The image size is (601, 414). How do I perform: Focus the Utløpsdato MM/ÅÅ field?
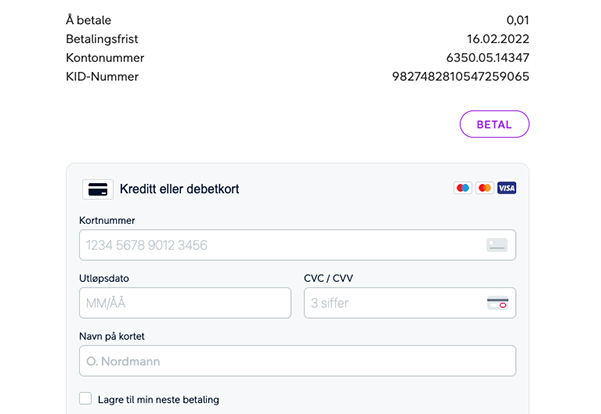(185, 303)
